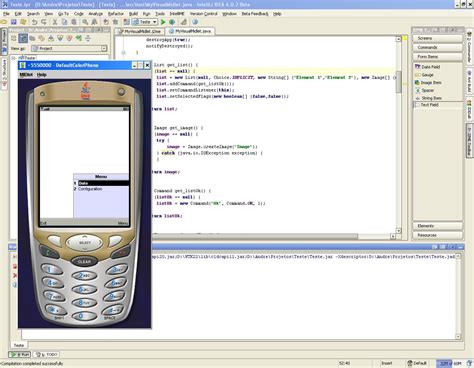Open the Refactor menu
Viewport: 474px width, 368px height.
[116, 14]
